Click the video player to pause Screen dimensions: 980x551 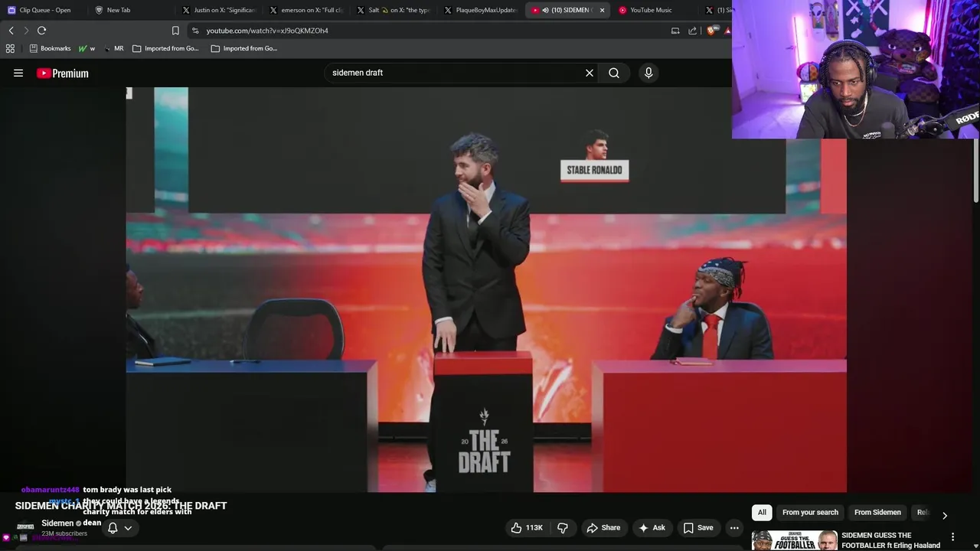(x=486, y=291)
